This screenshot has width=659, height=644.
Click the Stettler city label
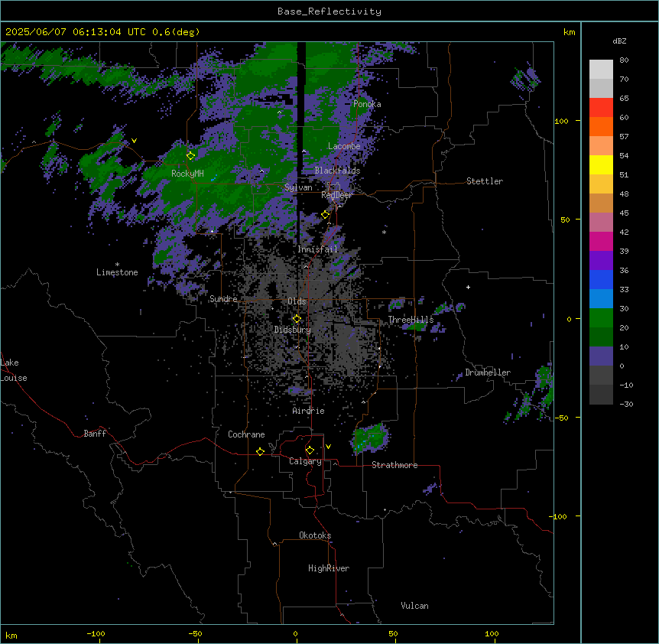[x=485, y=181]
